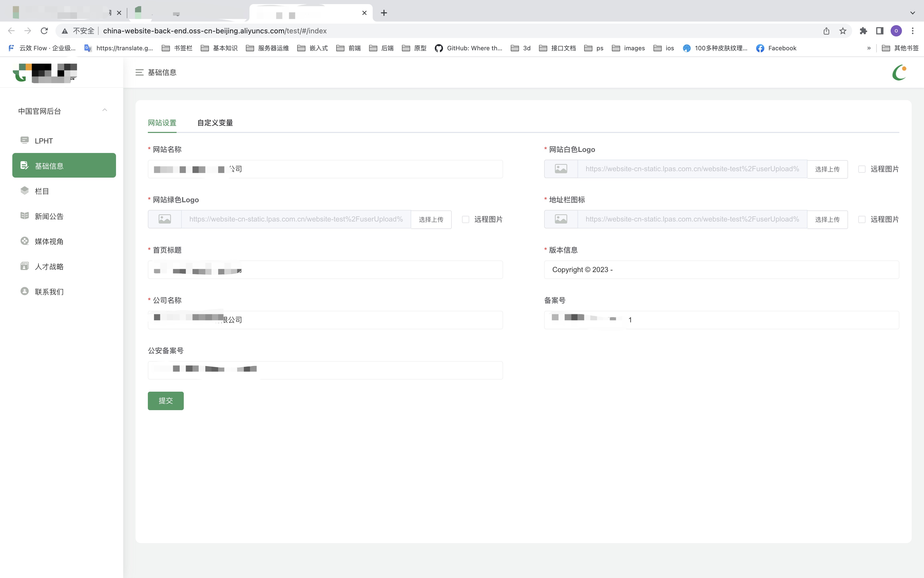This screenshot has width=924, height=578.
Task: Open the 嵌入式 bookmark folder
Action: click(x=313, y=48)
